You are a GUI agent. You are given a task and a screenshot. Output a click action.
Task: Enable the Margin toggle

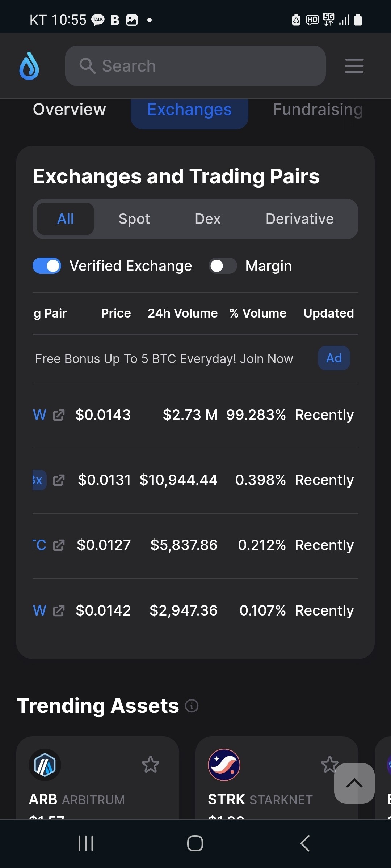coord(222,266)
